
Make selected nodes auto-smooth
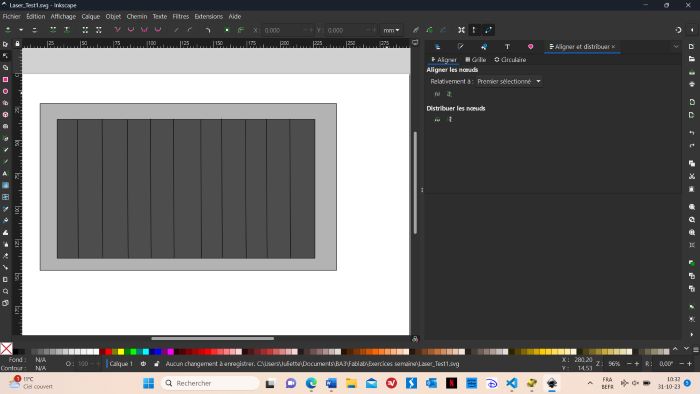pos(158,30)
